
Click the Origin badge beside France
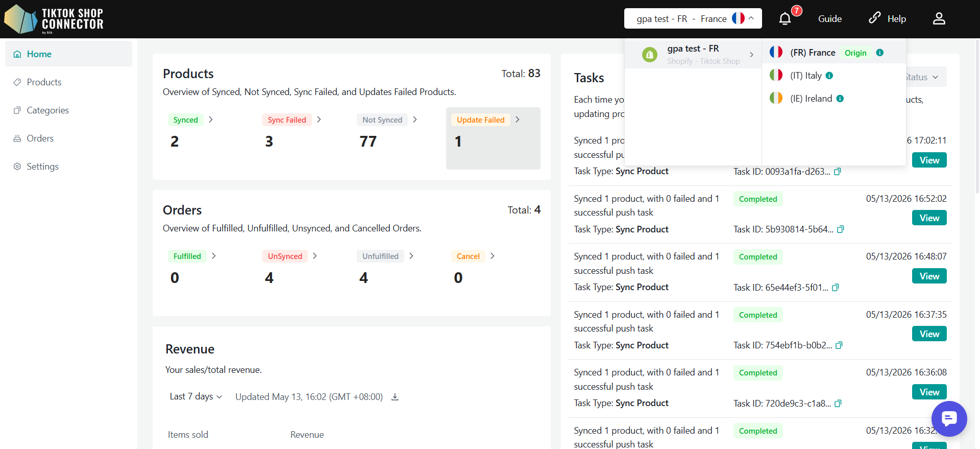click(855, 53)
